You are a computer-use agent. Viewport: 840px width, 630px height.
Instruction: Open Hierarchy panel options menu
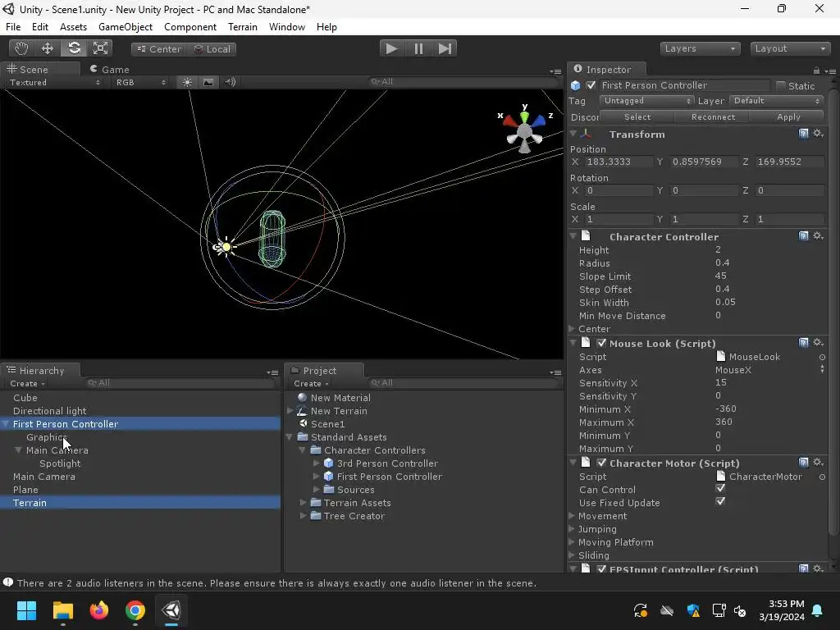point(272,372)
